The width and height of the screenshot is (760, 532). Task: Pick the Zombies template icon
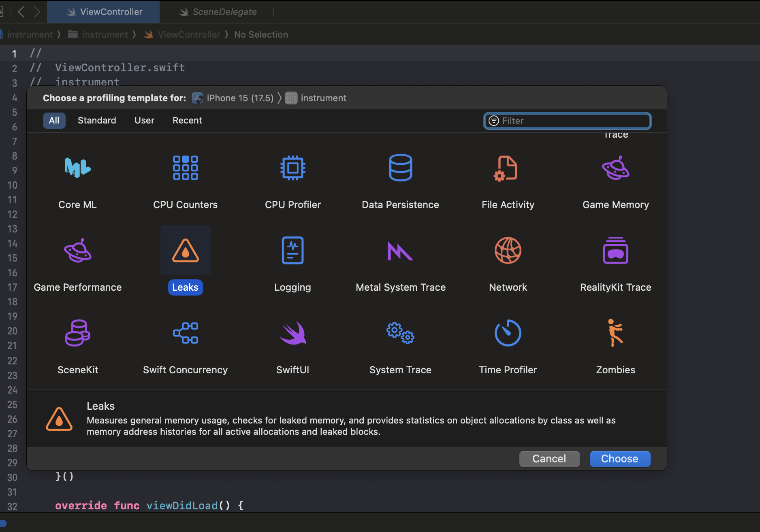615,333
